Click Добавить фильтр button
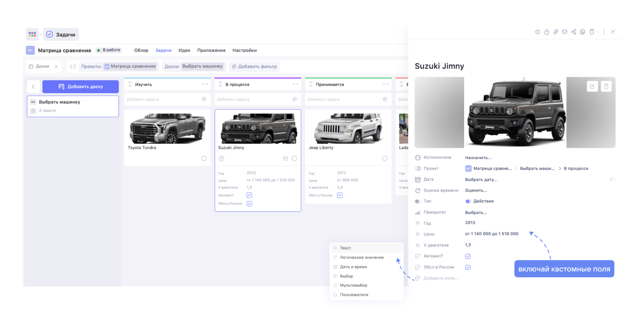Image resolution: width=644 pixels, height=312 pixels. 254,67
